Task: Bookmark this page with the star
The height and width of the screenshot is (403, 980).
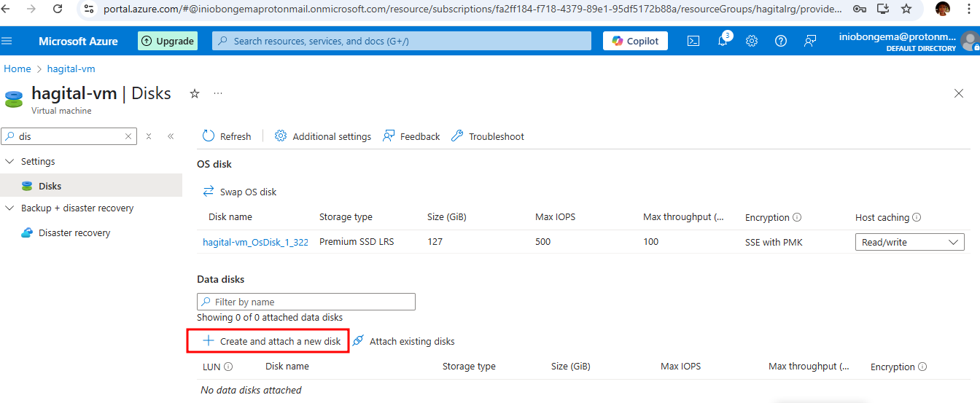Action: tap(906, 9)
